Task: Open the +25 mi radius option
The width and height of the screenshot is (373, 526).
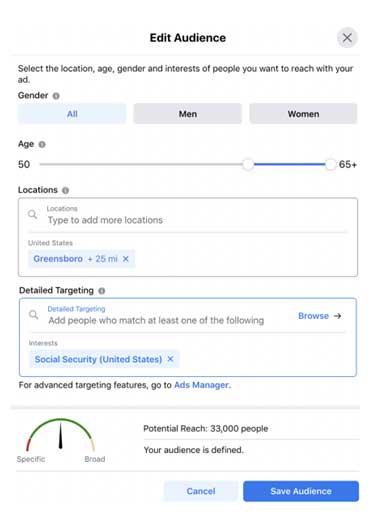Action: [x=102, y=259]
